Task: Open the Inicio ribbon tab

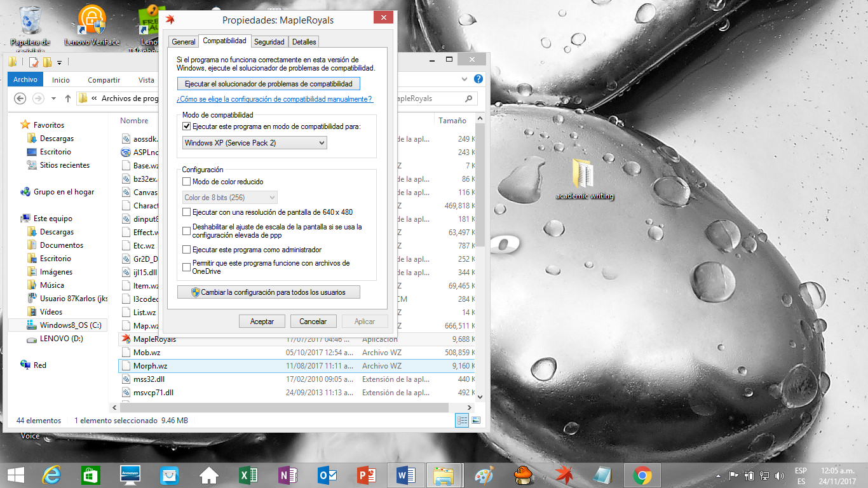Action: (x=61, y=80)
